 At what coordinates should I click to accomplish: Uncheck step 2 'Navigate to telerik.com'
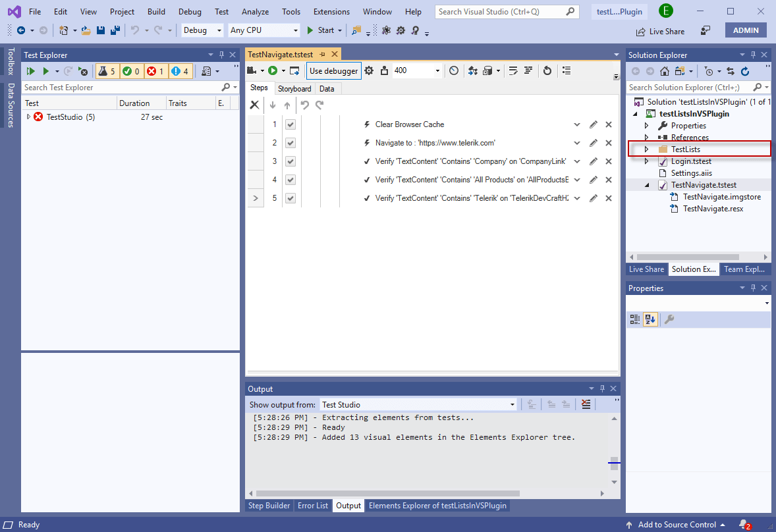click(291, 142)
